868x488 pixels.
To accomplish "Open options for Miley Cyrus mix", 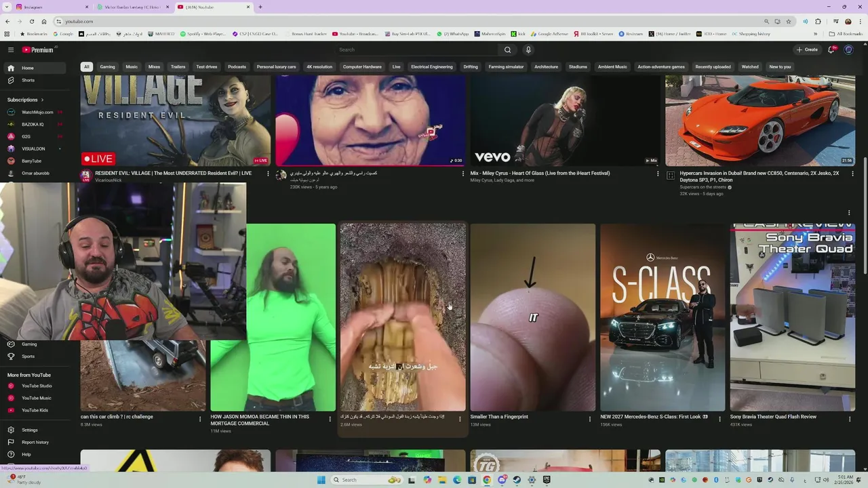I will pos(657,174).
